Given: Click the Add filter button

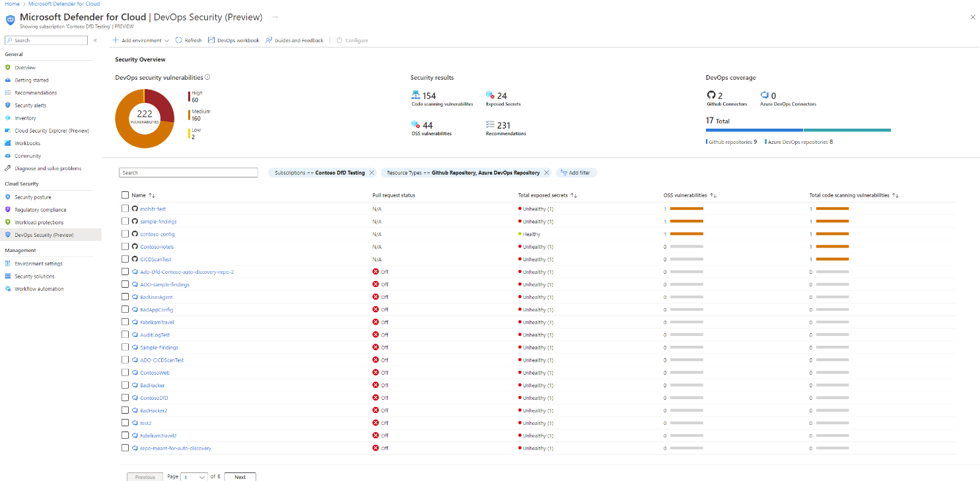Looking at the screenshot, I should [577, 173].
